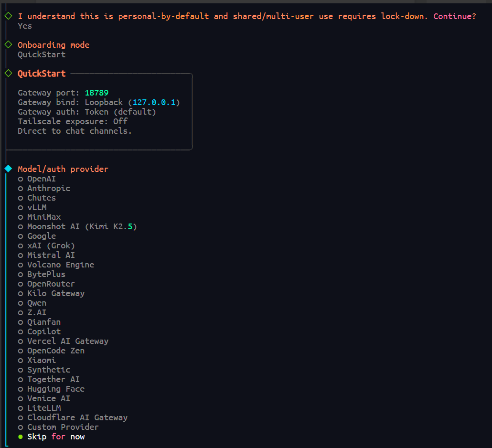Select the Chutes provider option

tap(37, 198)
